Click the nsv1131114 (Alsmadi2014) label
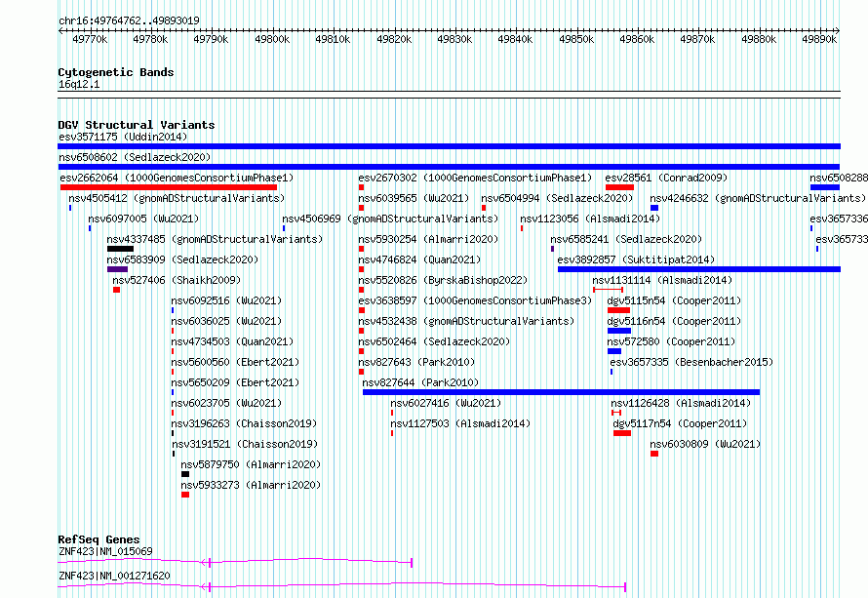Image resolution: width=868 pixels, height=598 pixels. point(662,280)
